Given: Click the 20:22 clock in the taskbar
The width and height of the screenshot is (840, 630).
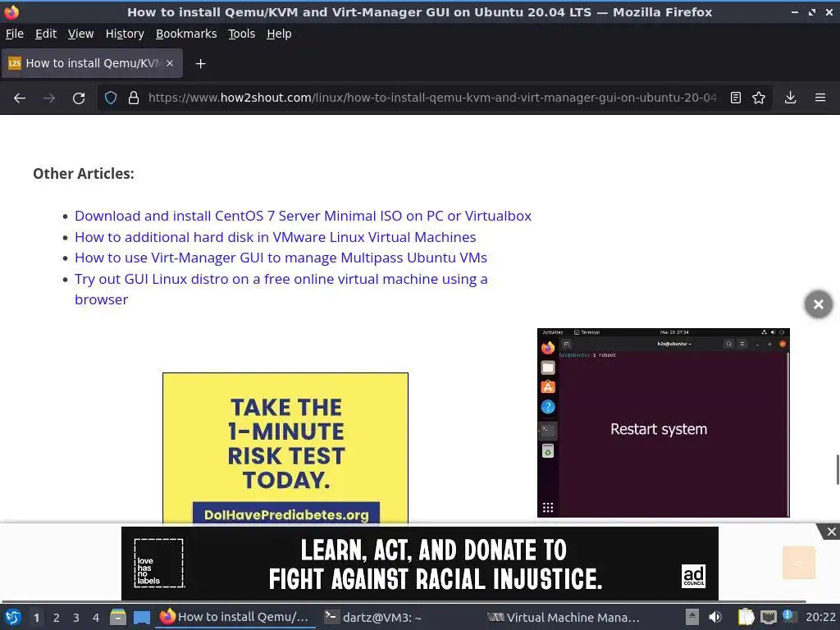Looking at the screenshot, I should pyautogui.click(x=820, y=618).
